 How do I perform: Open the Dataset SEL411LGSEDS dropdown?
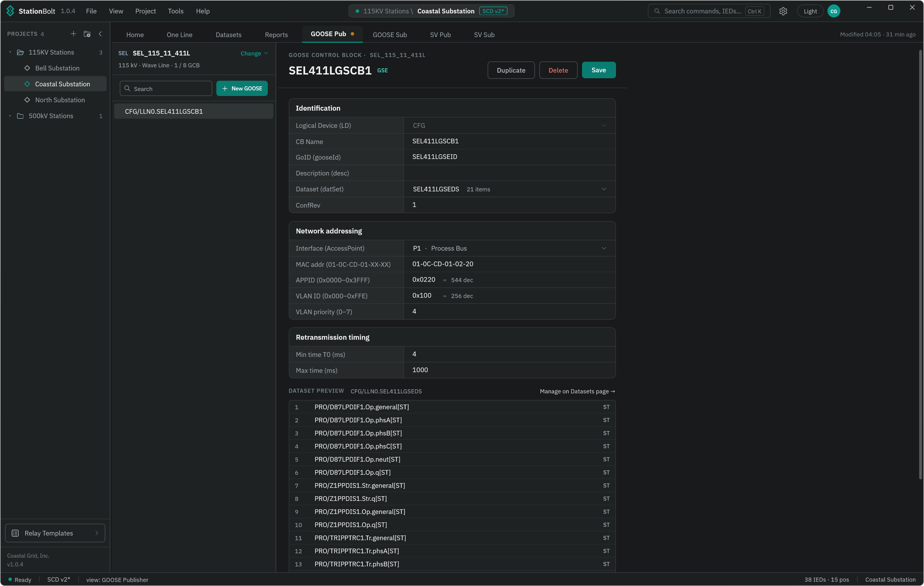pos(509,189)
